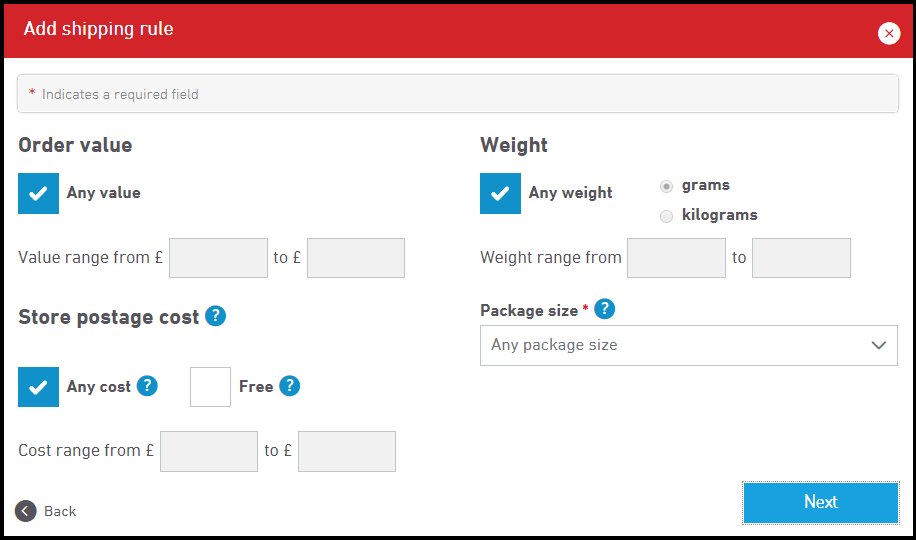This screenshot has width=916, height=540.
Task: Click the Cost range from £ field
Action: 209,451
